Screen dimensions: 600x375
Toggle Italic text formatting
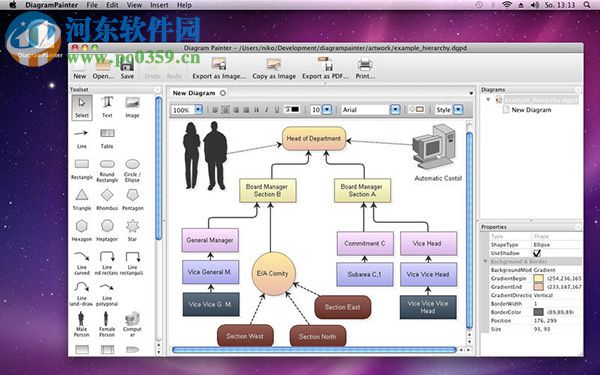(x=266, y=110)
